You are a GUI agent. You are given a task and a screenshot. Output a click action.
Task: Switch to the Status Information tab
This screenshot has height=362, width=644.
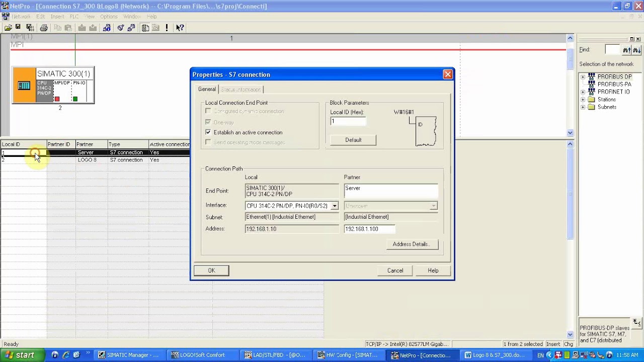click(x=241, y=89)
